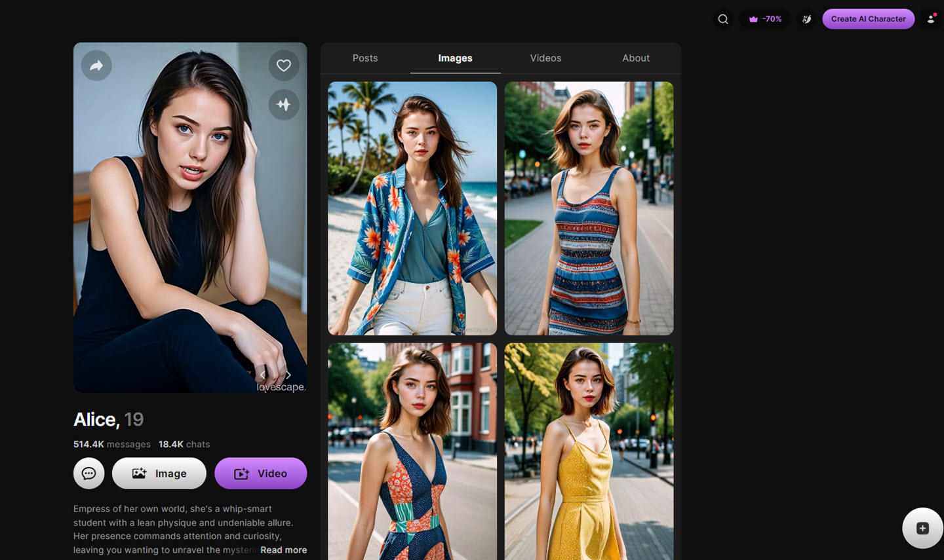This screenshot has width=944, height=560.
Task: View the yellow dress image
Action: (x=589, y=451)
